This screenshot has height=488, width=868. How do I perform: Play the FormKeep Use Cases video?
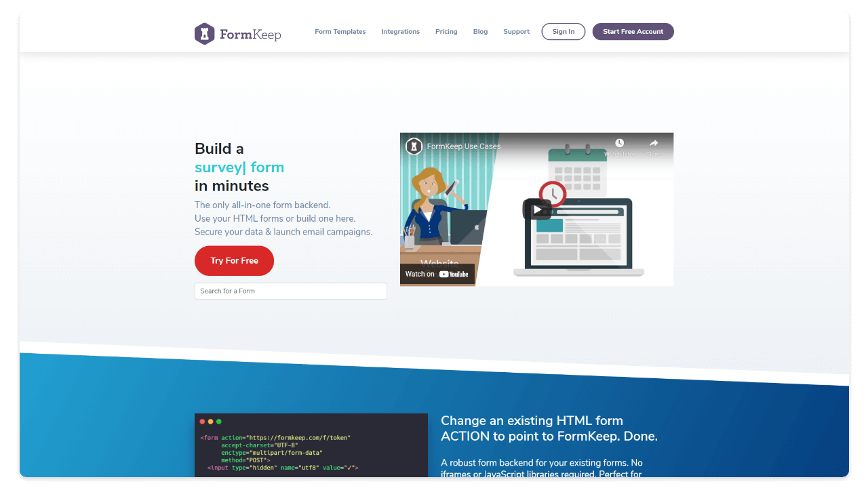coord(537,209)
